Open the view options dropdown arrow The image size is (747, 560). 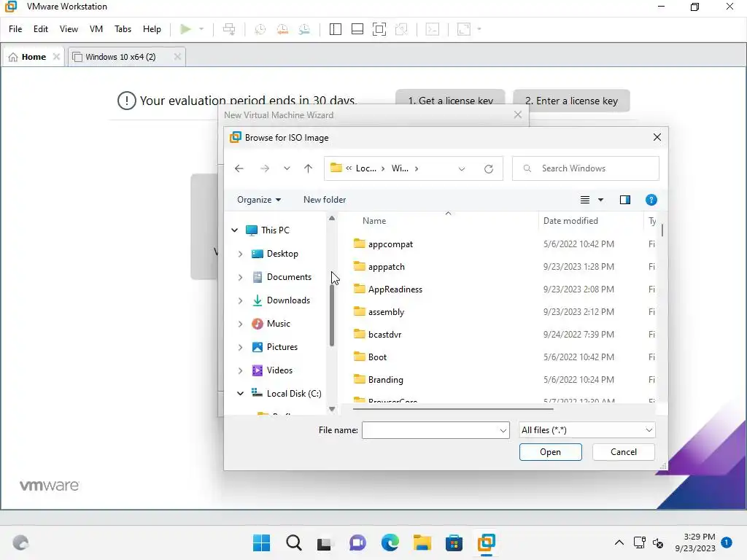coord(601,200)
